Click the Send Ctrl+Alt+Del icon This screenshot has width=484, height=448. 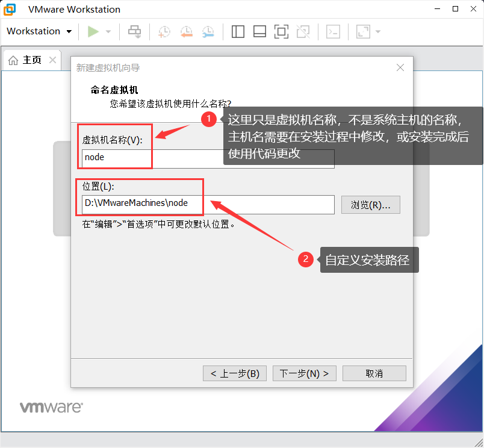(134, 31)
